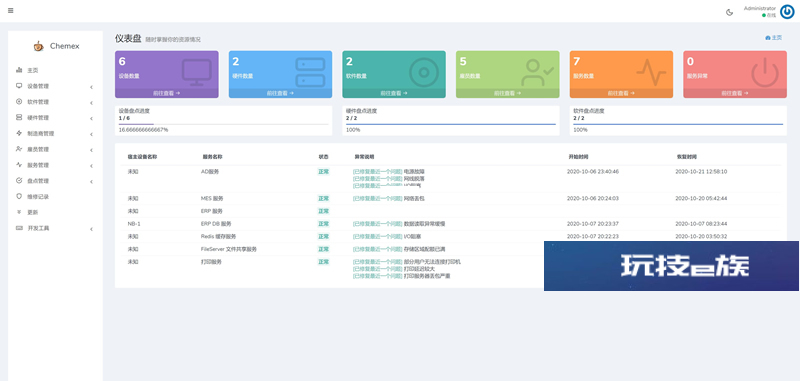
Task: Click the user-check icon on 雇员数量 card
Action: tap(537, 72)
